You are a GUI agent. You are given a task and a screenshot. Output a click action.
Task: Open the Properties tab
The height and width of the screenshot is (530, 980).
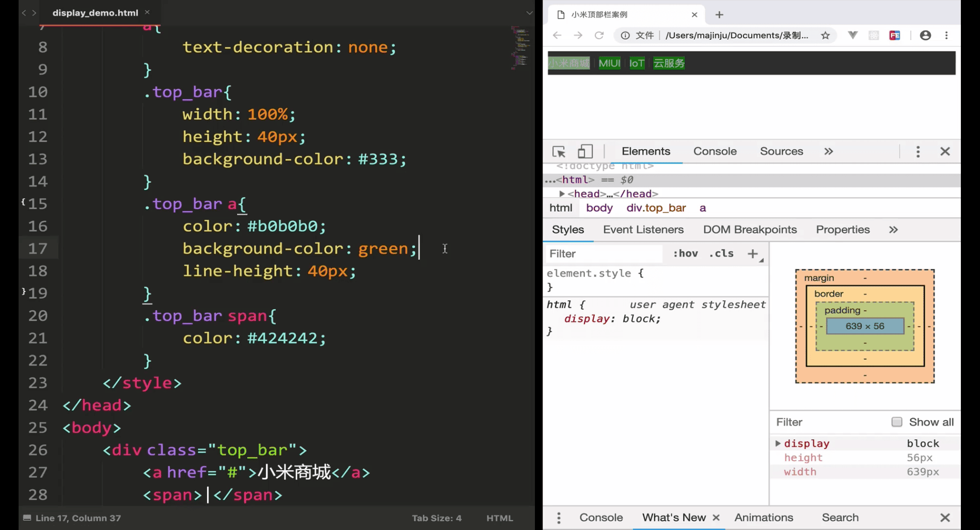(843, 230)
